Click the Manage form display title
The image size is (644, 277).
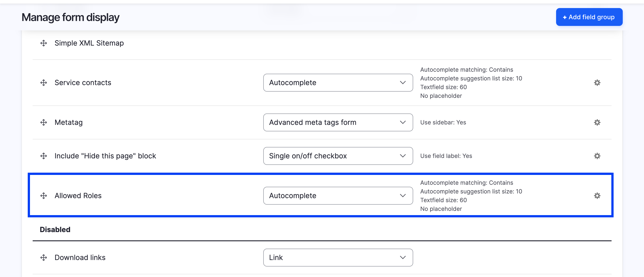(x=70, y=17)
